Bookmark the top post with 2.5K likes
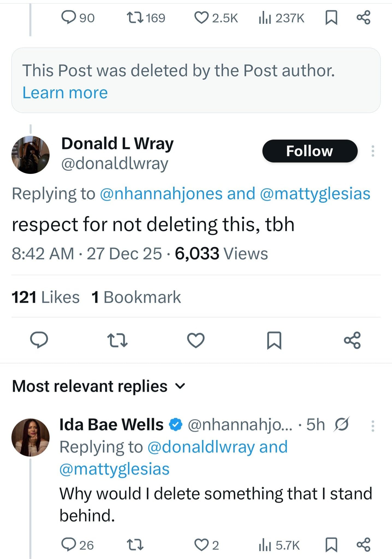Screen dimensions: 392x559 click(331, 18)
